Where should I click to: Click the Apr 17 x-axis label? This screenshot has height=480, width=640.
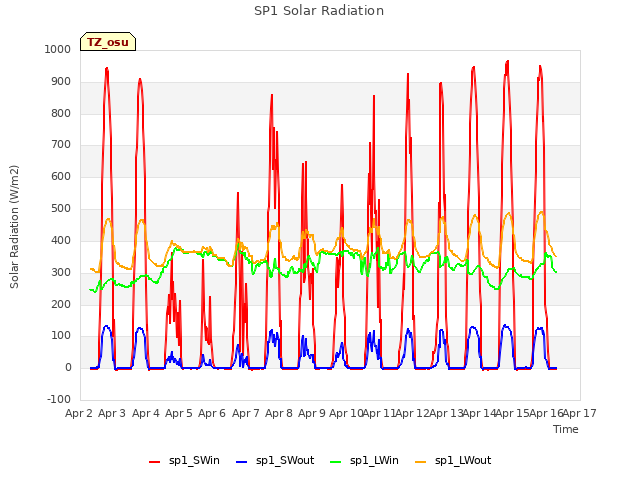[580, 413]
